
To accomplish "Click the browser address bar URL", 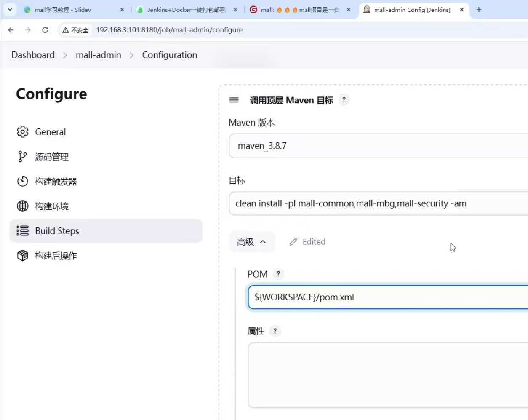I will [x=169, y=30].
